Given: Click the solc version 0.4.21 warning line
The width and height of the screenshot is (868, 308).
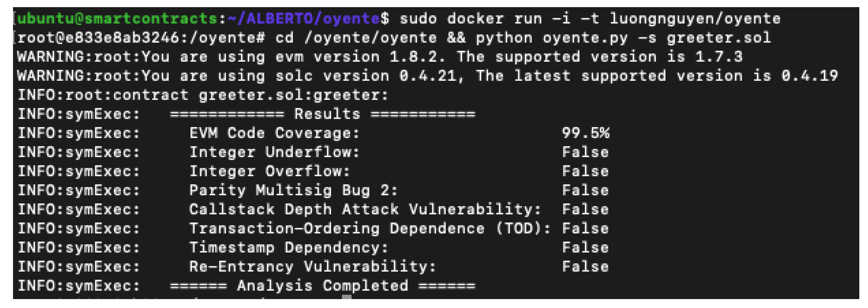Looking at the screenshot, I should (427, 76).
